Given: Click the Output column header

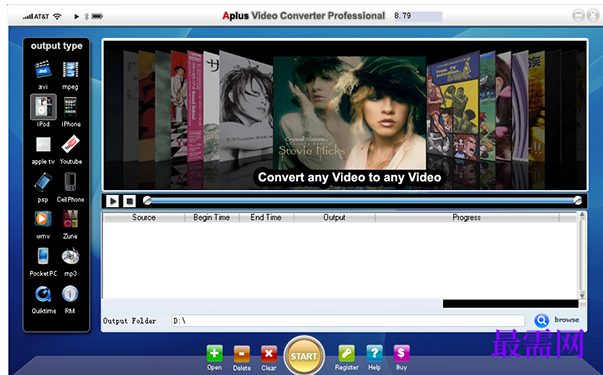Looking at the screenshot, I should click(x=334, y=217).
